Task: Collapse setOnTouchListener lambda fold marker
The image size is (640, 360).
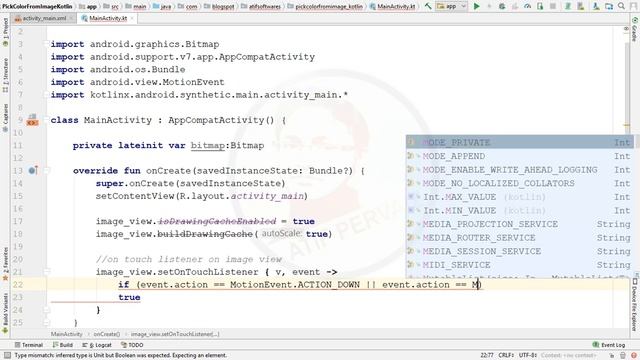Action: (46, 272)
